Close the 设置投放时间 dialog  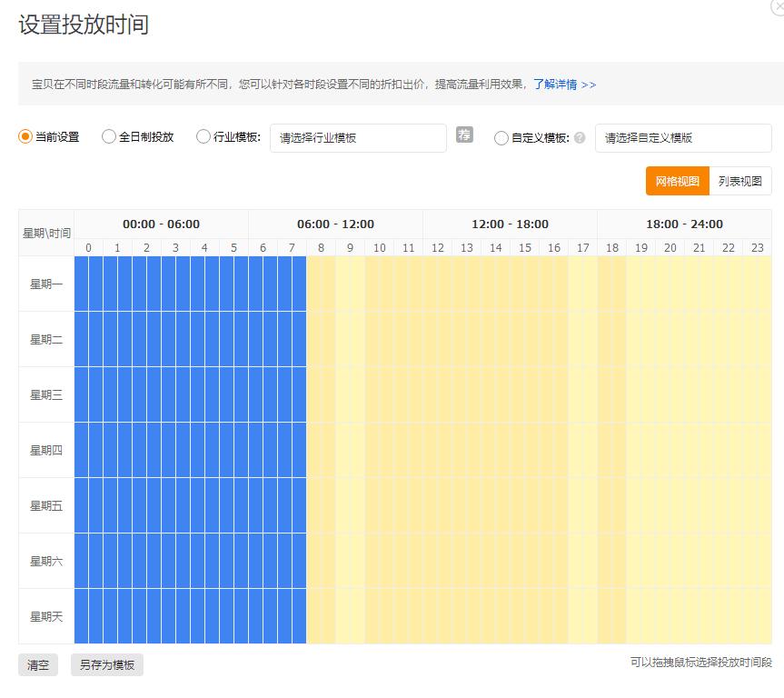778,5
